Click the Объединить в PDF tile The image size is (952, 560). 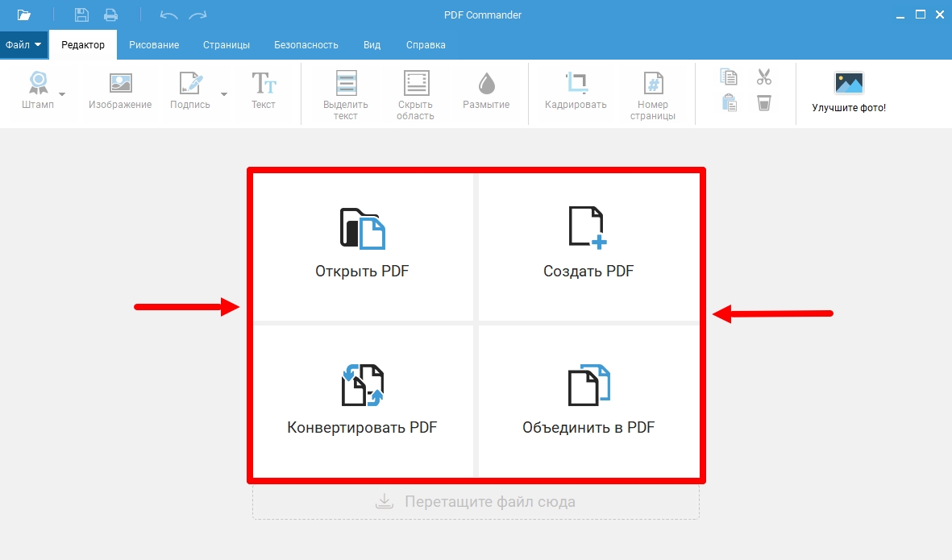click(x=588, y=400)
